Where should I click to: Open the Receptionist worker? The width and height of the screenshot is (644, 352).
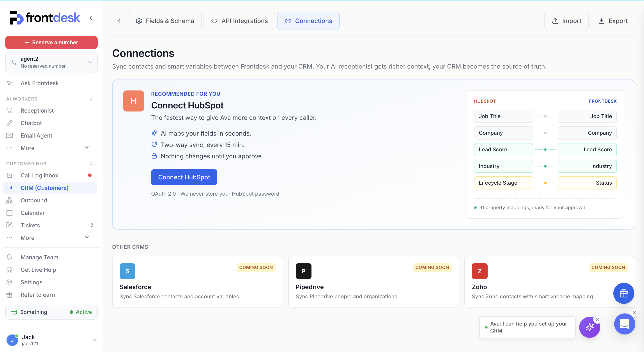pos(37,110)
